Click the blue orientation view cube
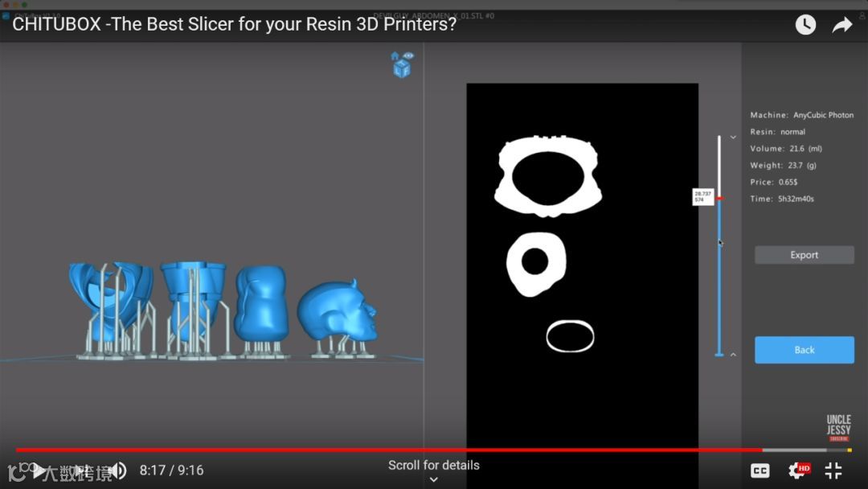The image size is (868, 489). click(402, 69)
